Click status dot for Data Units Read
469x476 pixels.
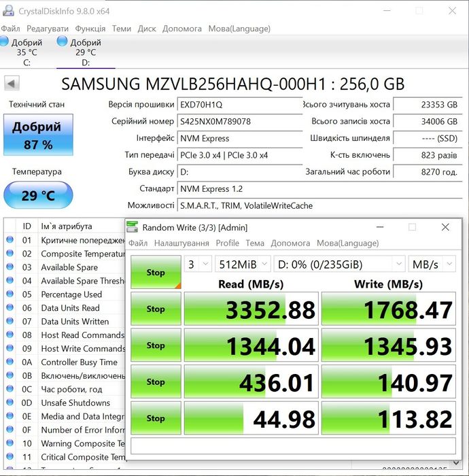[10, 307]
